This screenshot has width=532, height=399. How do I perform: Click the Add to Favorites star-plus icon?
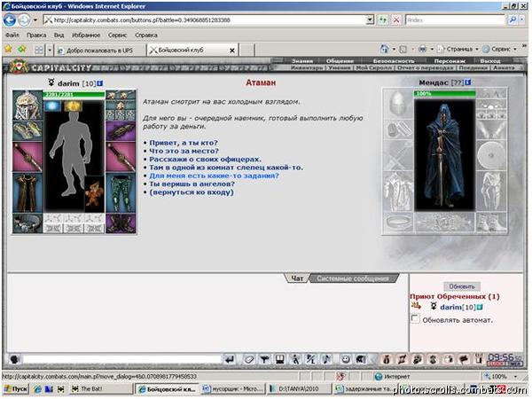[x=21, y=49]
